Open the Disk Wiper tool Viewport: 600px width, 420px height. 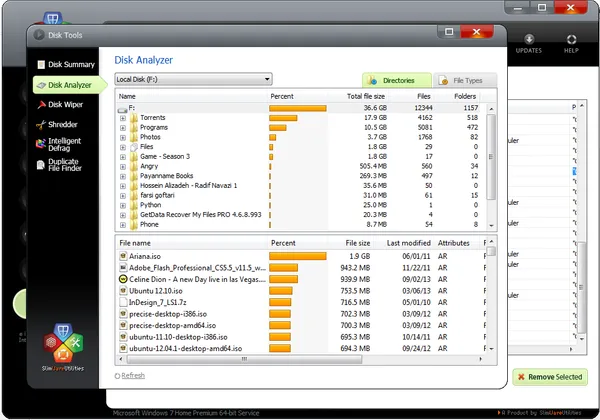point(60,104)
